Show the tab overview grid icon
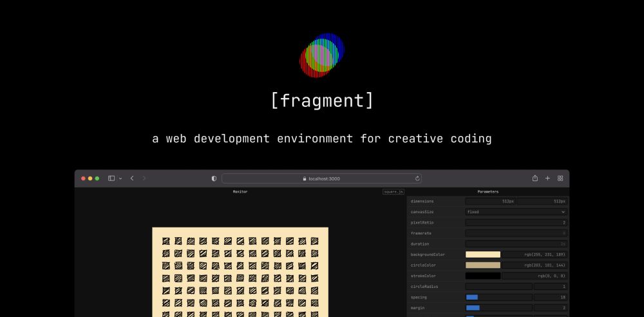The image size is (644, 317). tap(560, 178)
